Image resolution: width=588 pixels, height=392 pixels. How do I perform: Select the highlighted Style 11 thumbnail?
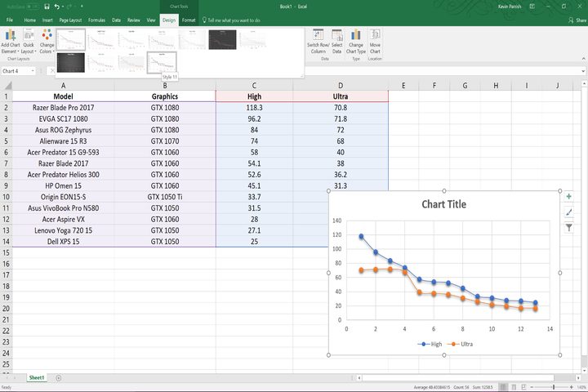coord(162,62)
